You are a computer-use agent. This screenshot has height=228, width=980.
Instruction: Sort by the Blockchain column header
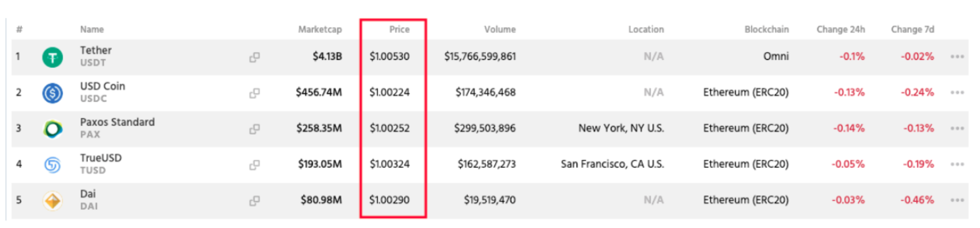[x=766, y=30]
